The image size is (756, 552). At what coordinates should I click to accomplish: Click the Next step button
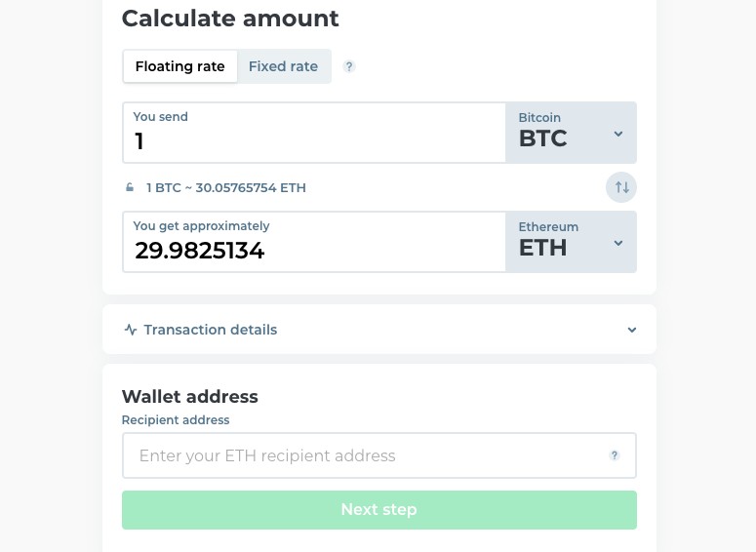click(x=379, y=510)
